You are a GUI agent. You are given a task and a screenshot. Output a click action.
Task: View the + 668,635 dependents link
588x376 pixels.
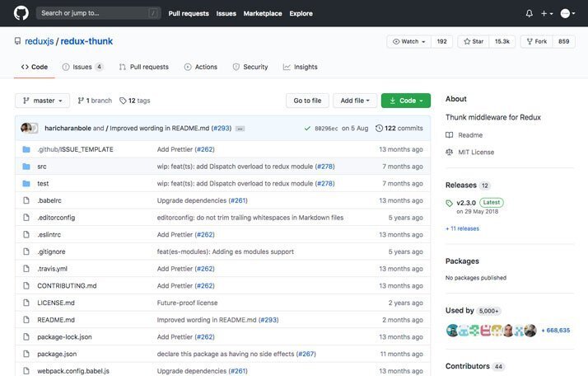pos(555,331)
